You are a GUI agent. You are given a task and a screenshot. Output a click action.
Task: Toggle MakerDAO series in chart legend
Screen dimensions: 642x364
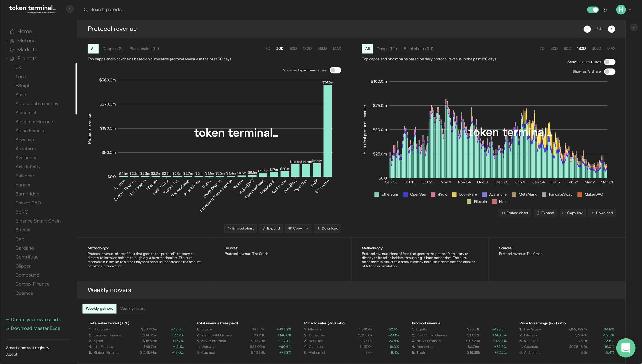(x=590, y=194)
